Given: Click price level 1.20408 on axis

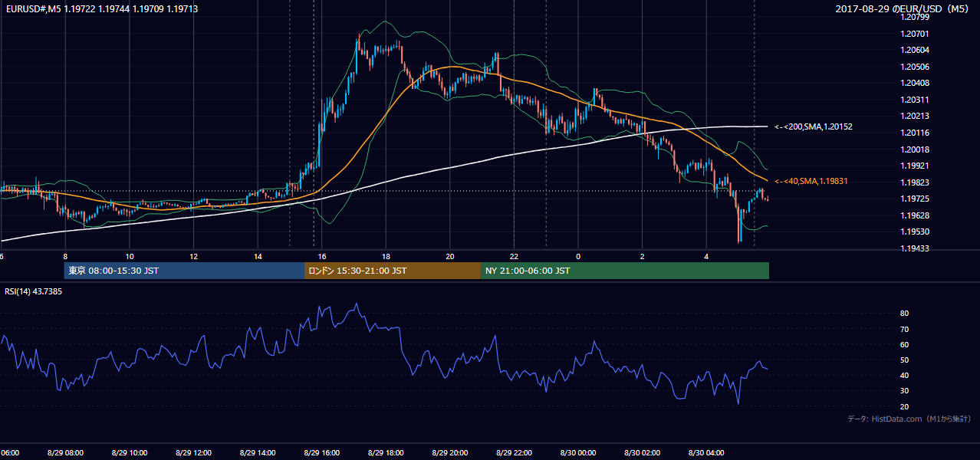Looking at the screenshot, I should coord(916,84).
